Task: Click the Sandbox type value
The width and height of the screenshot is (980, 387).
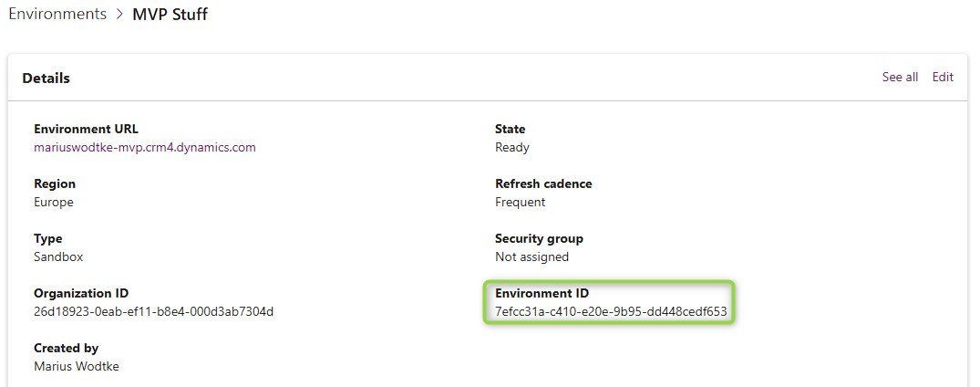Action: (x=58, y=256)
